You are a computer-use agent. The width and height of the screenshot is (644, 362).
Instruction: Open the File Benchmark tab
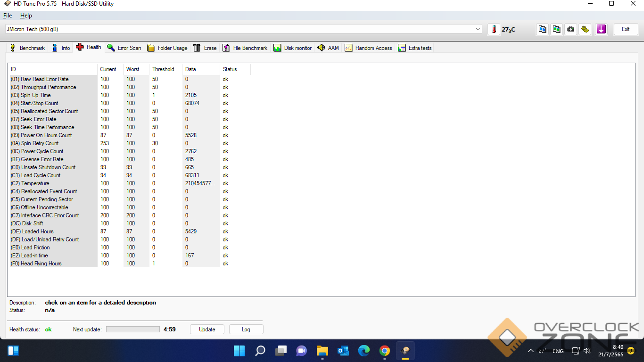tap(245, 48)
